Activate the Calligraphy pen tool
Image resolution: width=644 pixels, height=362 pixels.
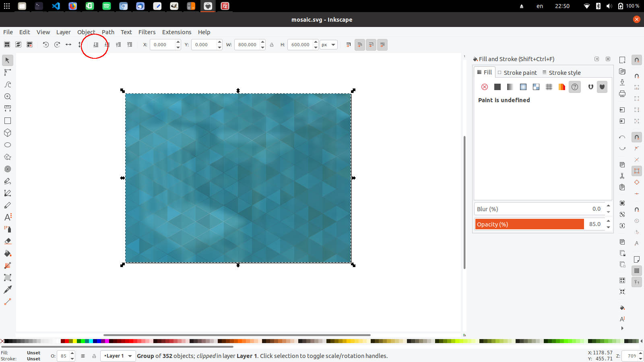click(7, 205)
